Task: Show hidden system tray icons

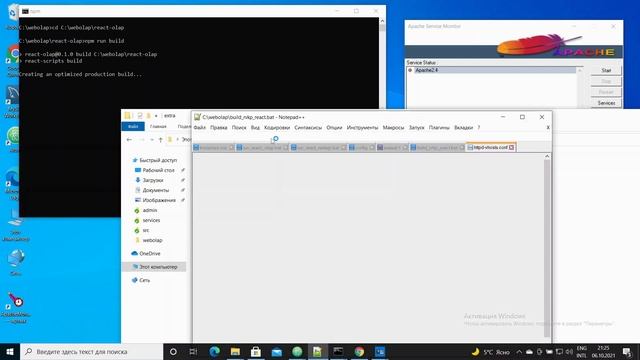Action: (x=519, y=352)
